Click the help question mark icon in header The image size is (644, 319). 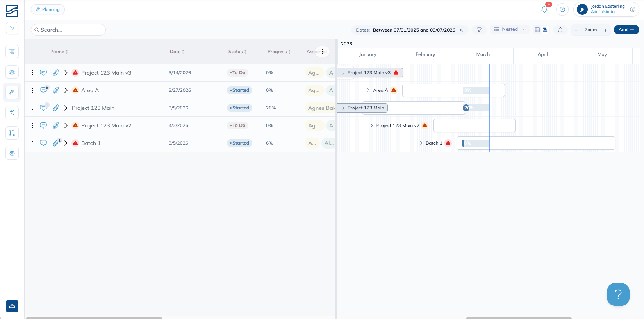point(562,9)
